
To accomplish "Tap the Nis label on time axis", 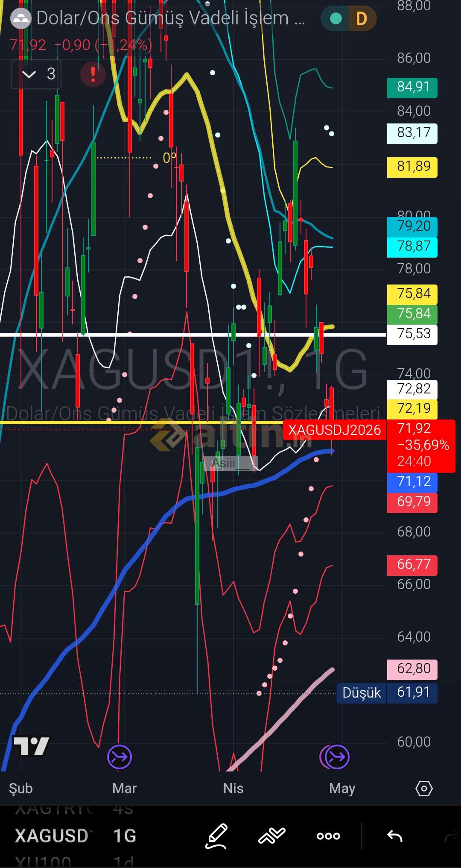I will [233, 789].
